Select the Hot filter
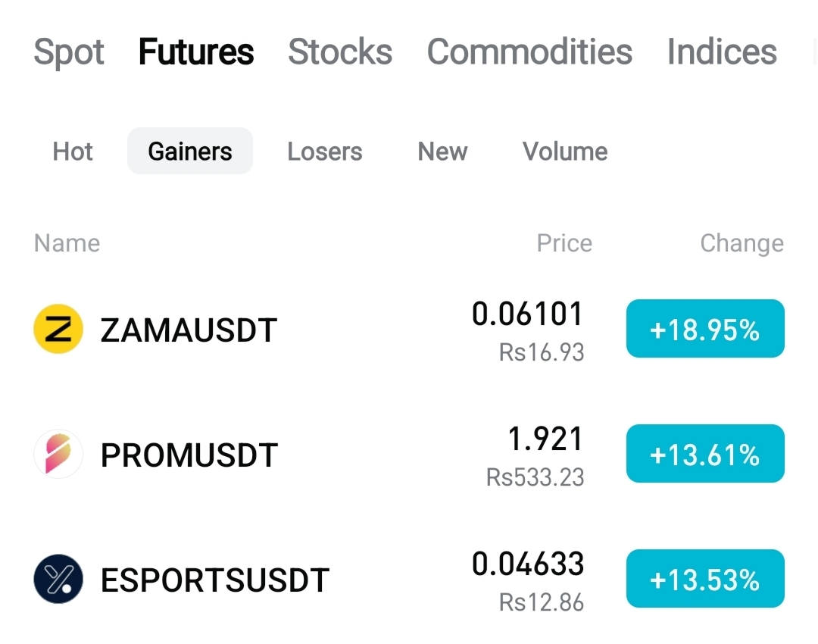Viewport: 818px width, 644px height. pos(73,152)
